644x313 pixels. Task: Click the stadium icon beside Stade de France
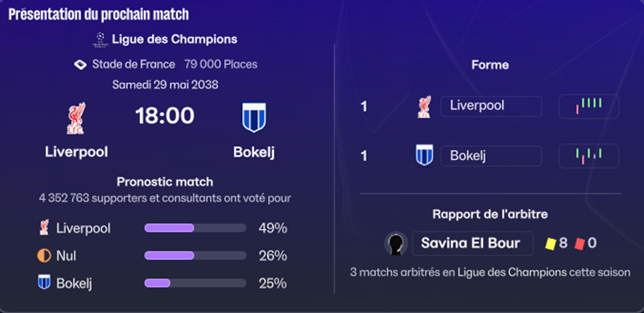tap(80, 65)
